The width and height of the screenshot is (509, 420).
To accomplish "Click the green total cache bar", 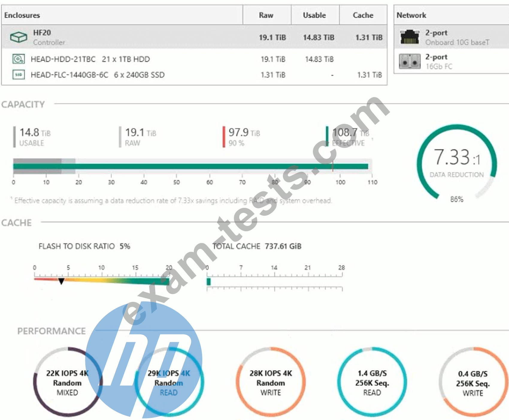I will pyautogui.click(x=209, y=281).
